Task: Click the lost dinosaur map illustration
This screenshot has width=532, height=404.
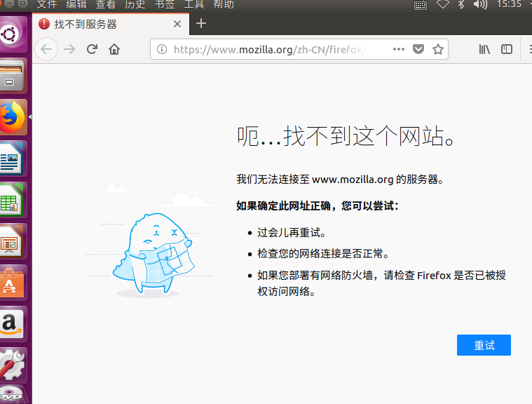Action: pos(154,255)
